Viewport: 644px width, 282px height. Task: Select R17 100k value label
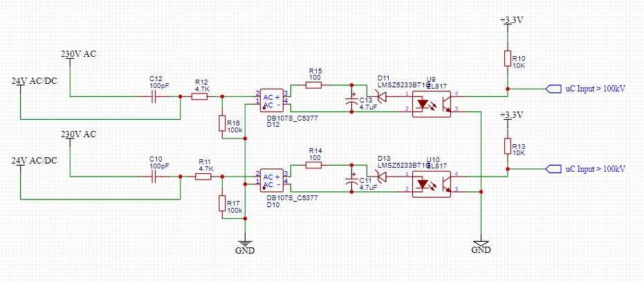pyautogui.click(x=234, y=210)
